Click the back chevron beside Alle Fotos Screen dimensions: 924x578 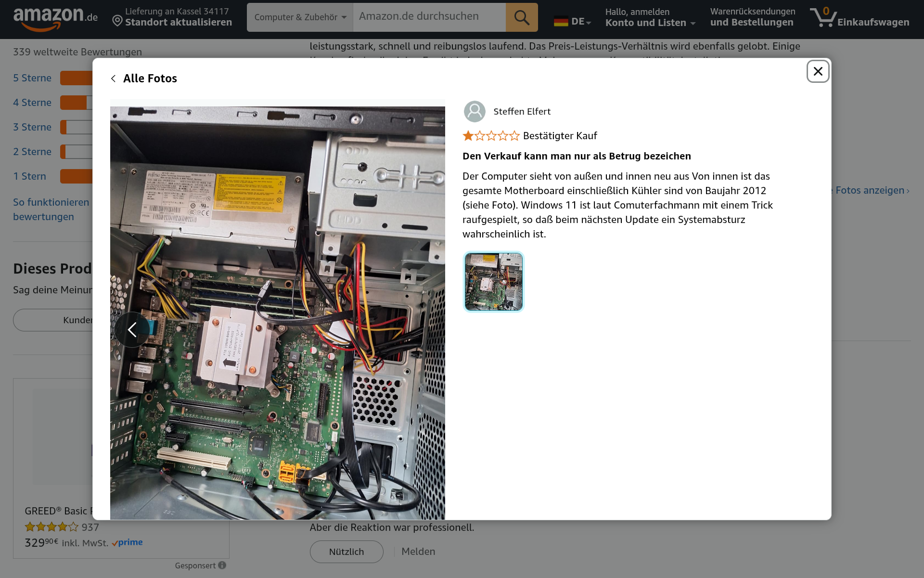pos(114,79)
